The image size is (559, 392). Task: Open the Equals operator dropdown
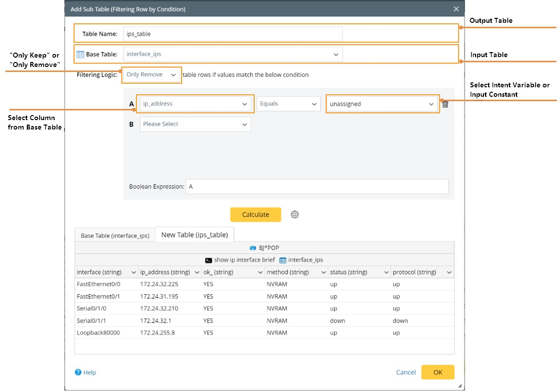(288, 104)
